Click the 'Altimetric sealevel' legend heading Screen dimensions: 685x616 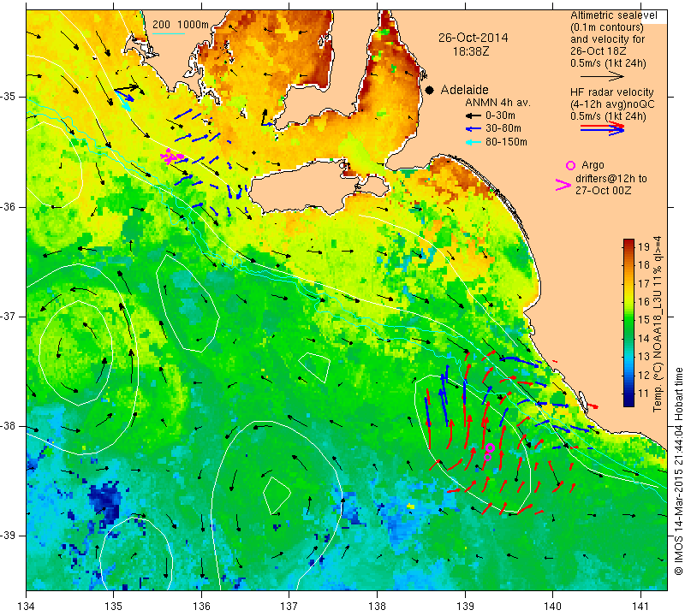tap(613, 15)
